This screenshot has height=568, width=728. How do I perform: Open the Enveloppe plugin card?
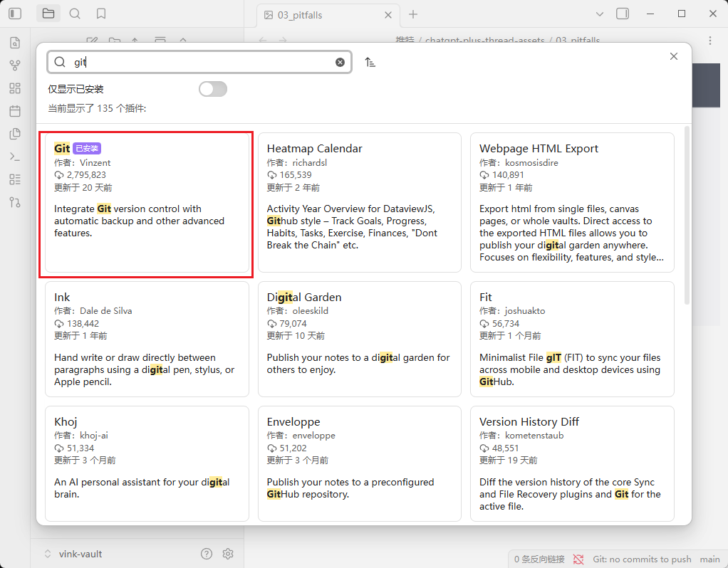[359, 463]
